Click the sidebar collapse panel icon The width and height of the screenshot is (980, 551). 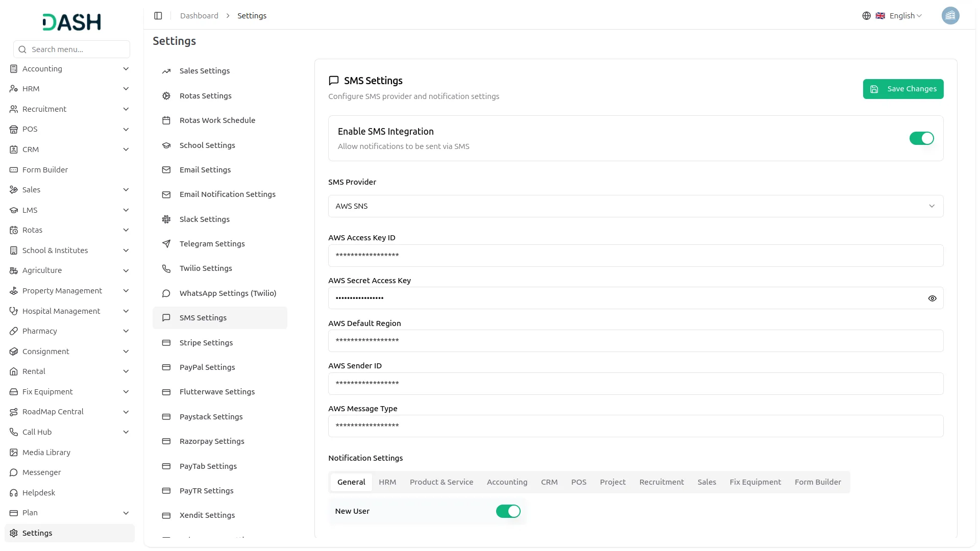[x=158, y=16]
